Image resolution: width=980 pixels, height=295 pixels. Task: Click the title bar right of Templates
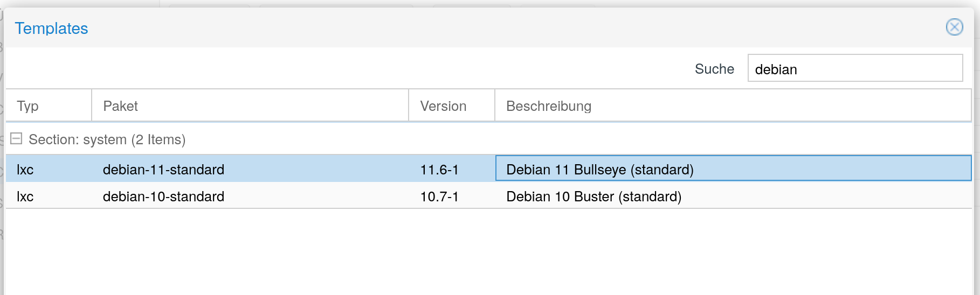tap(485, 28)
